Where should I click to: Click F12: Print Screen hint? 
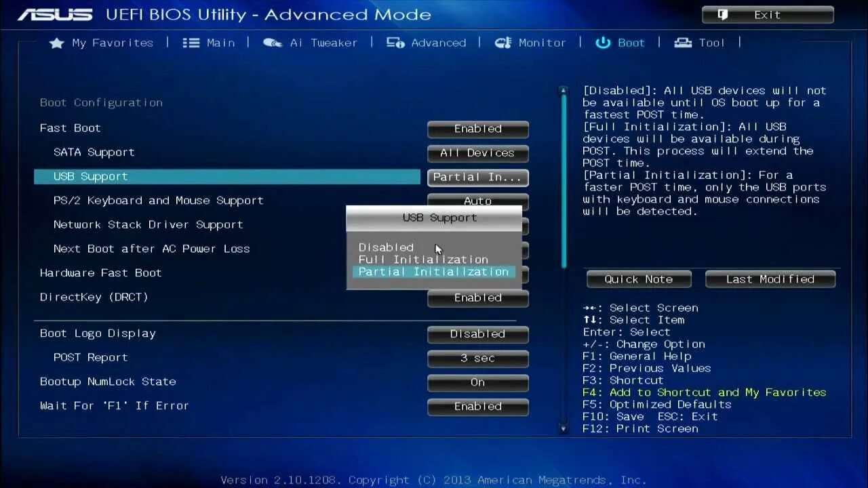point(640,429)
